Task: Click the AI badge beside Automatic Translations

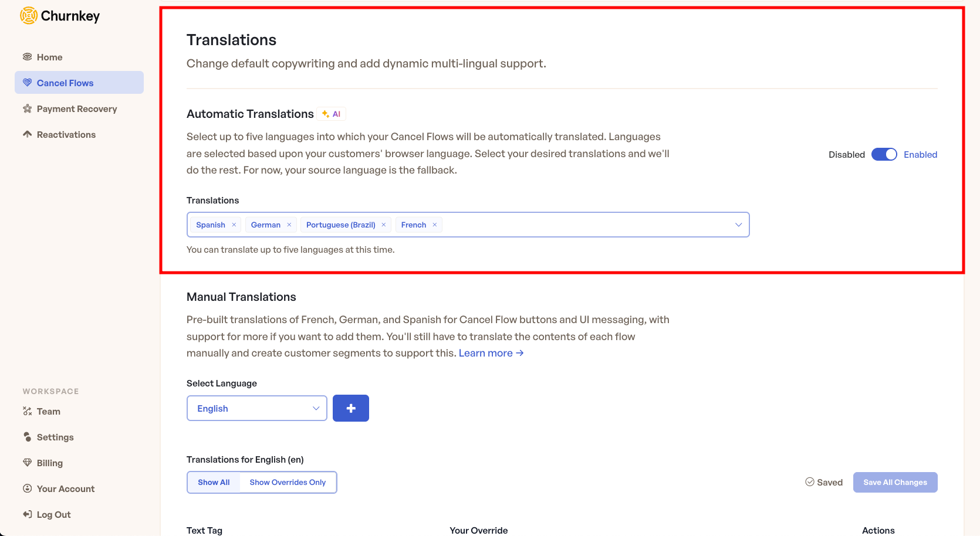Action: coord(332,113)
